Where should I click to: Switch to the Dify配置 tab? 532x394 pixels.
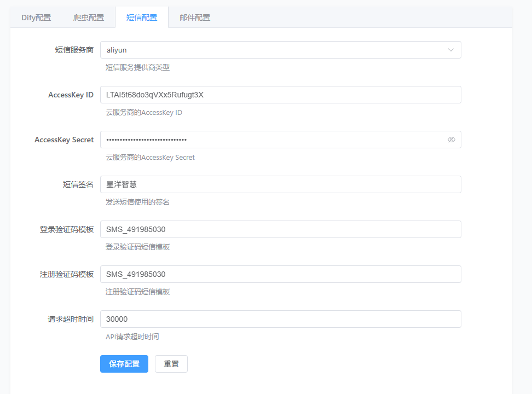(36, 18)
